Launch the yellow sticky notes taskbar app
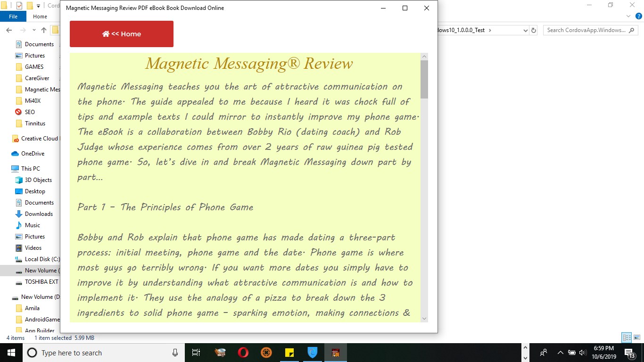This screenshot has width=644, height=362. (x=289, y=353)
